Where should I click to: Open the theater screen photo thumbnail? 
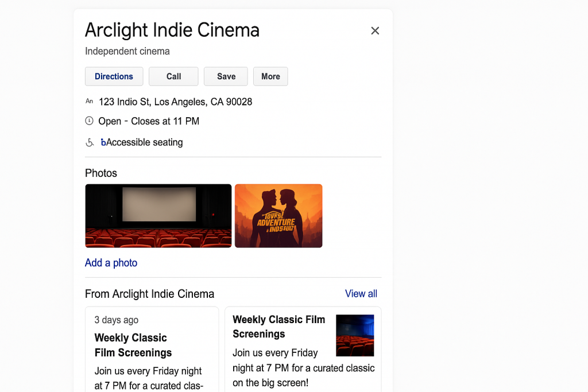[x=158, y=216]
